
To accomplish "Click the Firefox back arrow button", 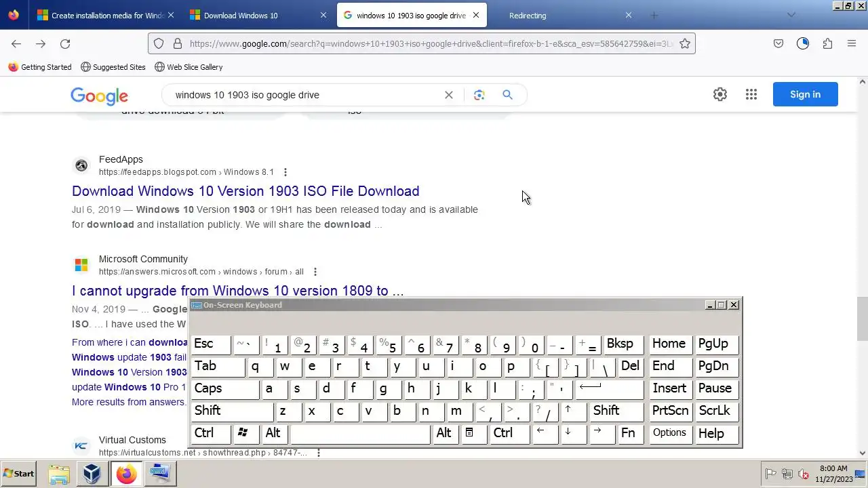I will point(16,43).
